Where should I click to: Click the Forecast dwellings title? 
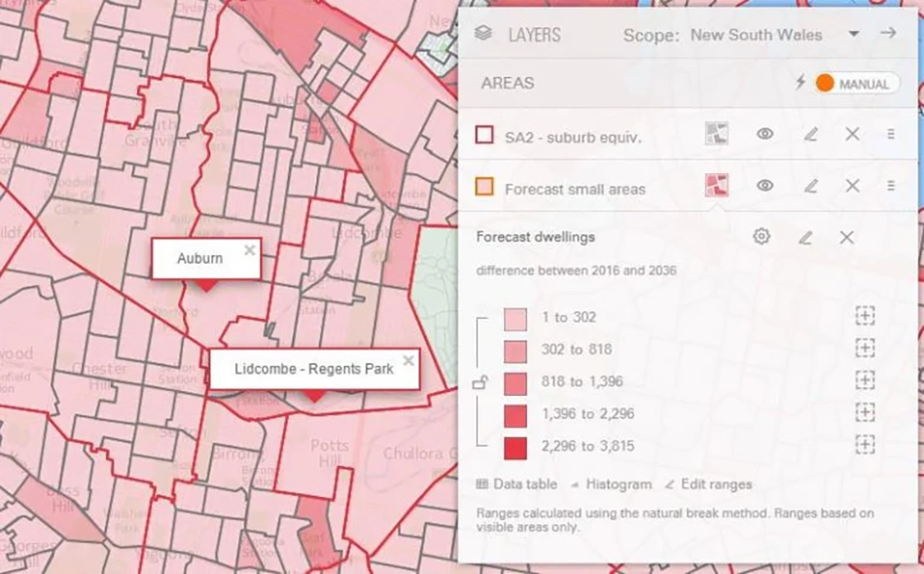[536, 237]
